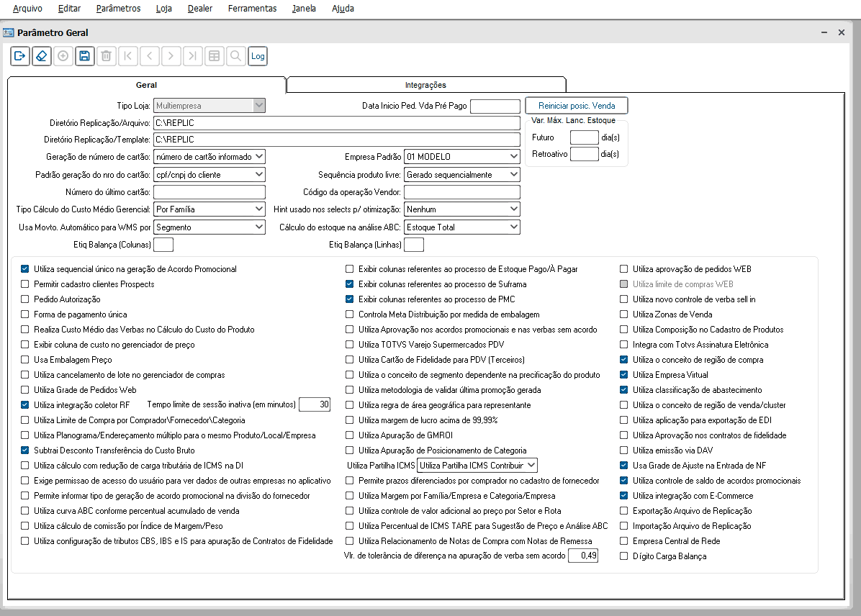Toggle Utiliza integração com E-Commerce
This screenshot has width=861, height=616.
(x=623, y=495)
